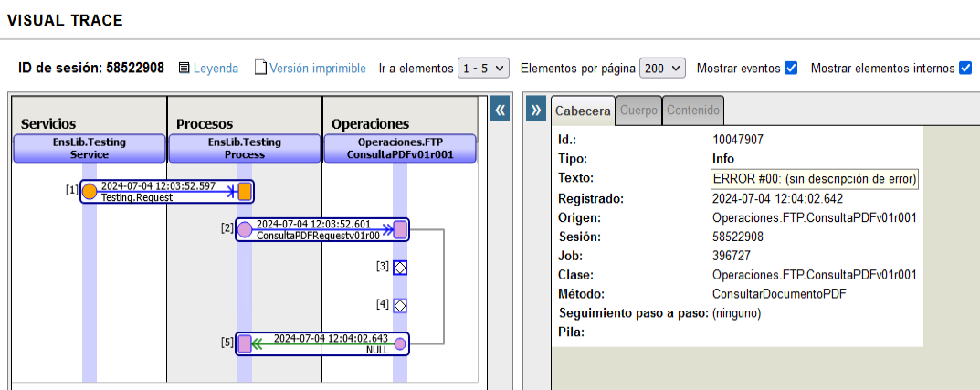
Task: Click the page icon beside Versión imprimible
Action: 260,68
